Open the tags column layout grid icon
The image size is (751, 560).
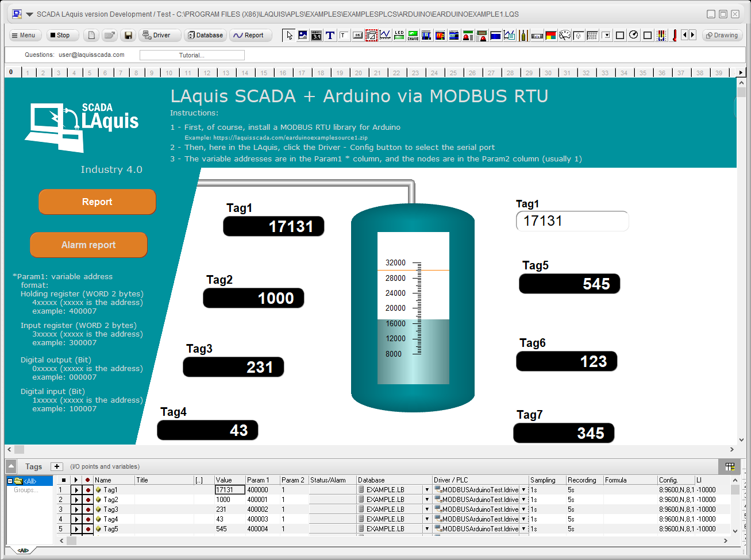tap(730, 466)
